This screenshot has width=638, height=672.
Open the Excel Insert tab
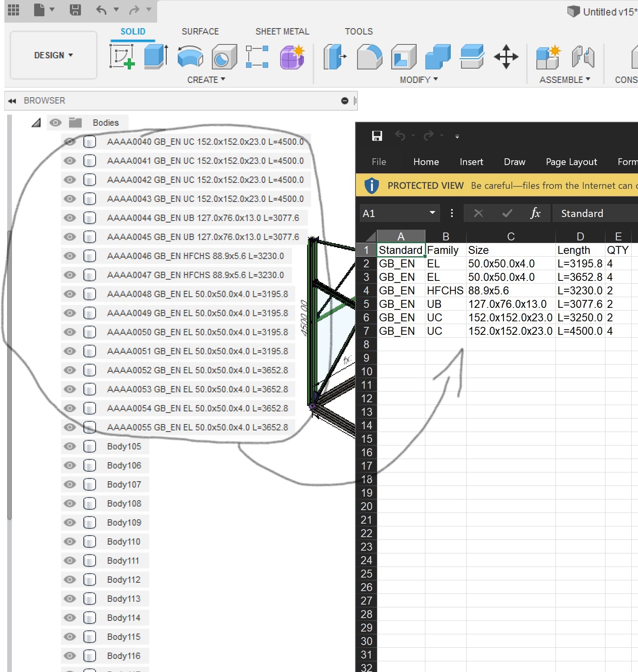point(471,162)
